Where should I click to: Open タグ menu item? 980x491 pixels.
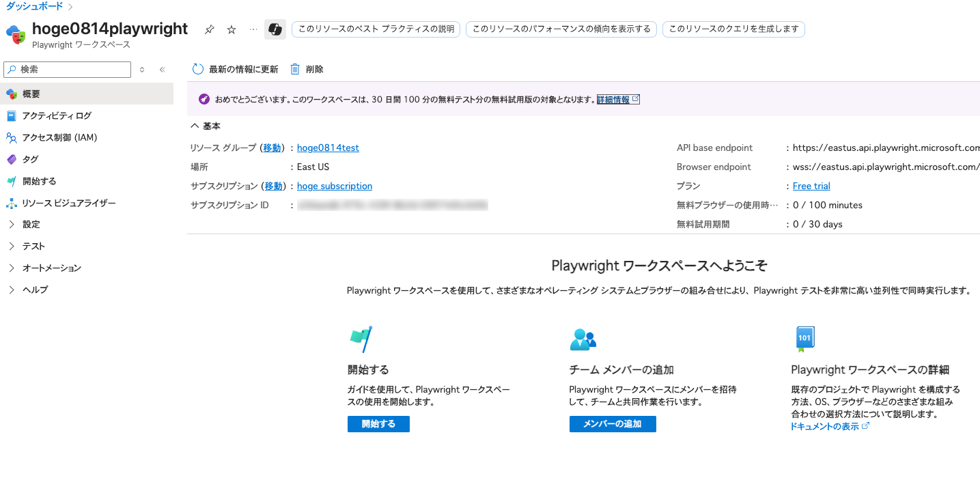pyautogui.click(x=87, y=159)
